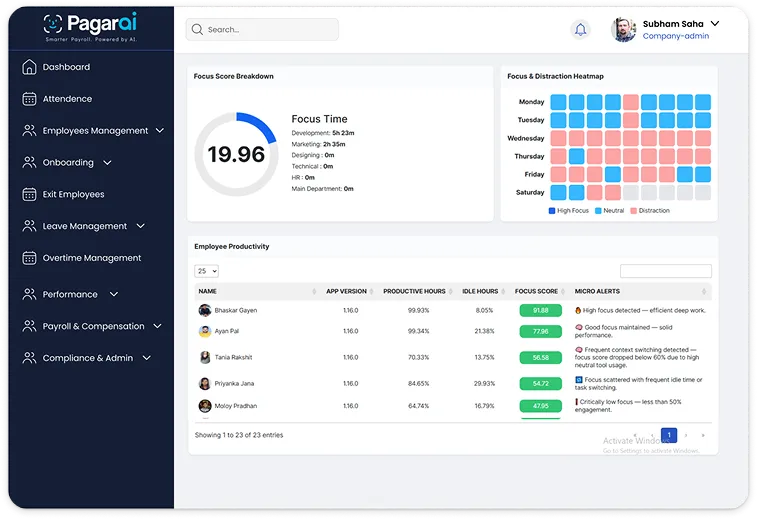The width and height of the screenshot is (757, 520).
Task: Go to page 1 in pagination
Action: coord(669,435)
